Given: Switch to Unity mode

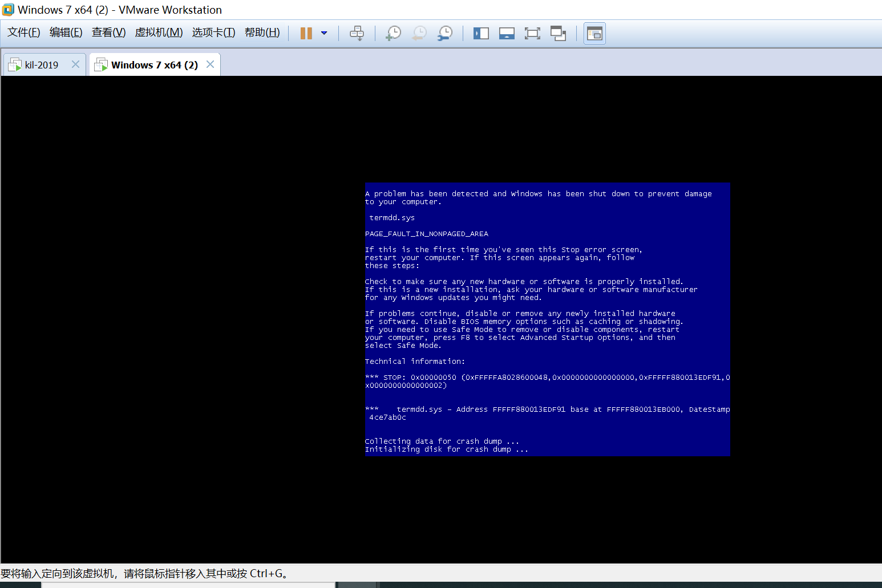Looking at the screenshot, I should [558, 33].
